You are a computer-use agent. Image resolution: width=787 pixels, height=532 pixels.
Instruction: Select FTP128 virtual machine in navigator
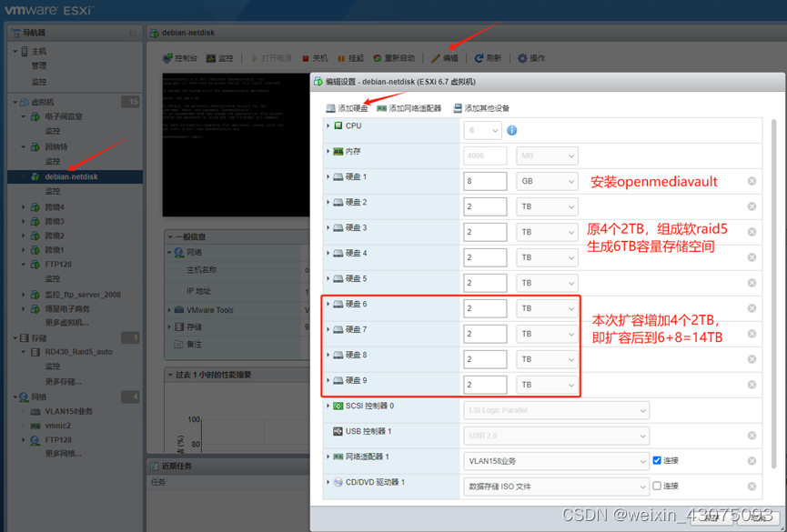click(x=58, y=264)
